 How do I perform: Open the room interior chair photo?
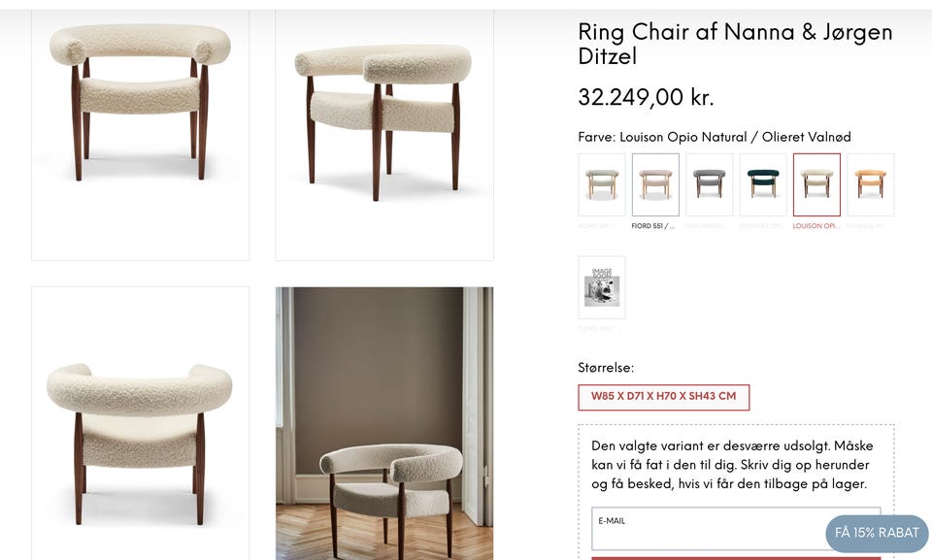tap(384, 422)
